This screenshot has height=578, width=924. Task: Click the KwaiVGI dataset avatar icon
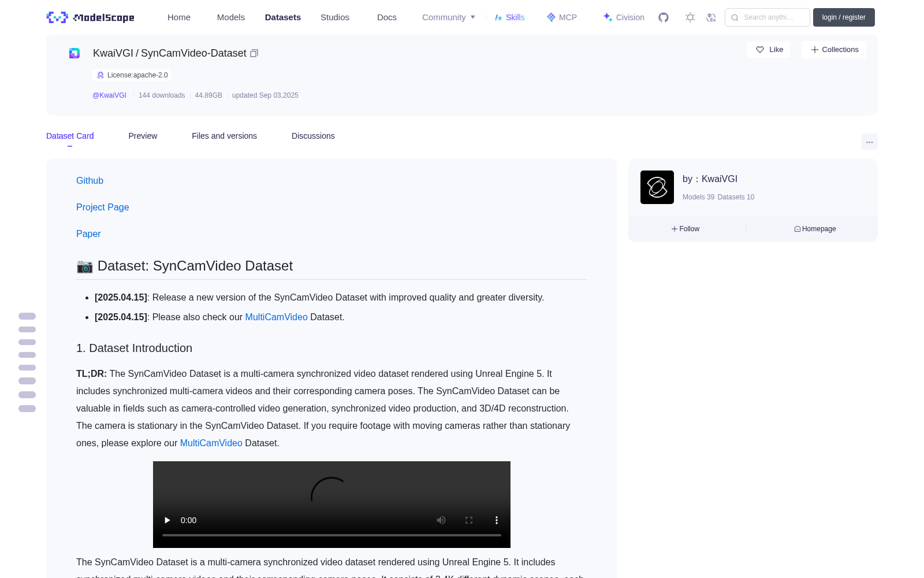point(74,53)
